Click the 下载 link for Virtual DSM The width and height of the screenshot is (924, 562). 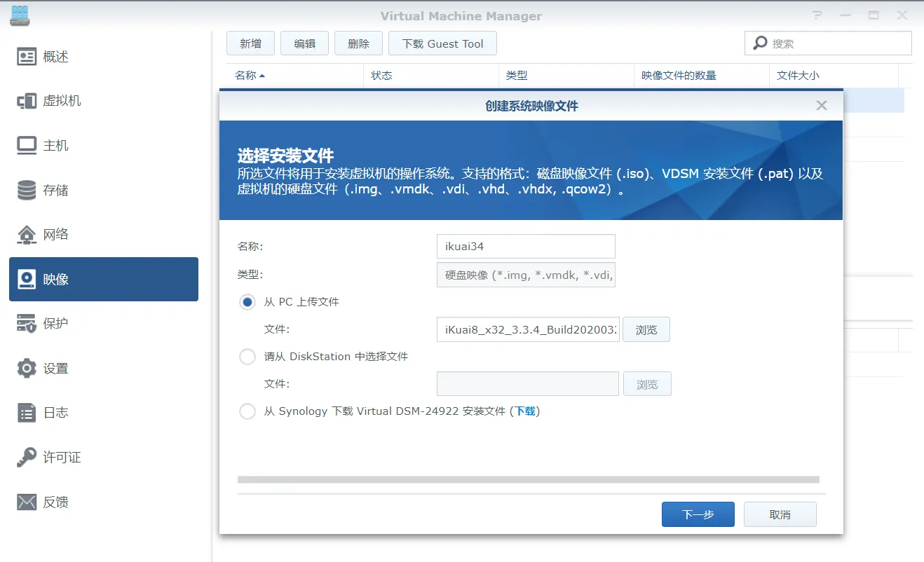click(x=525, y=411)
